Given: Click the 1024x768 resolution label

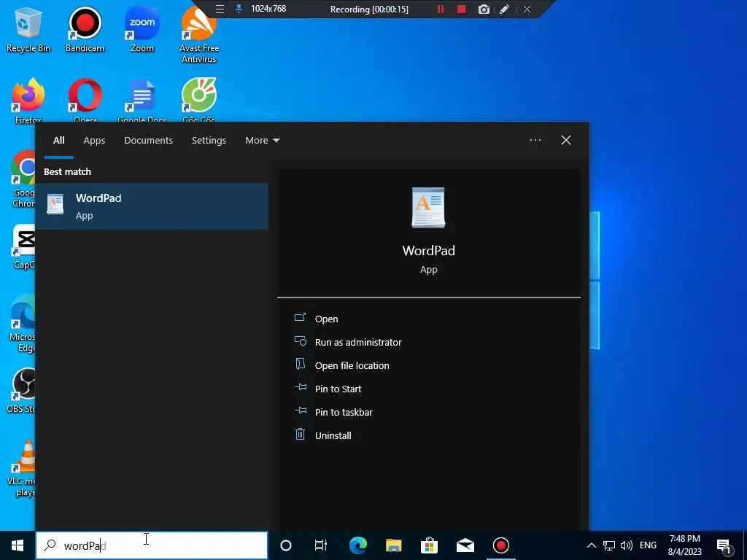Looking at the screenshot, I should pos(268,9).
